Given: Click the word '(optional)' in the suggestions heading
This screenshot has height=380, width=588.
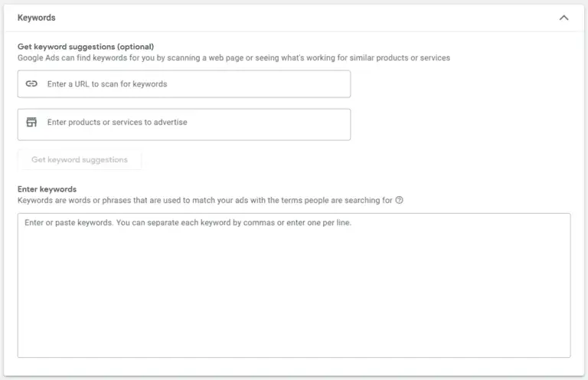Looking at the screenshot, I should tap(136, 47).
